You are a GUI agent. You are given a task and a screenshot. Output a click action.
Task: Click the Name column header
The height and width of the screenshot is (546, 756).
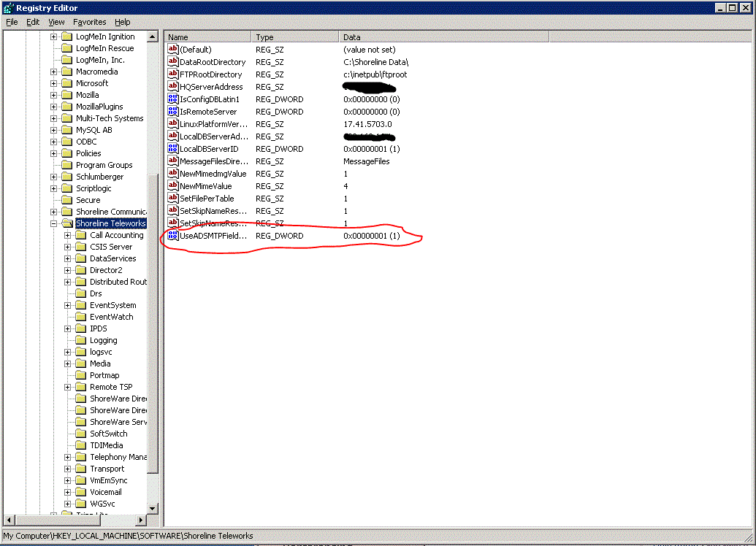[x=207, y=37]
